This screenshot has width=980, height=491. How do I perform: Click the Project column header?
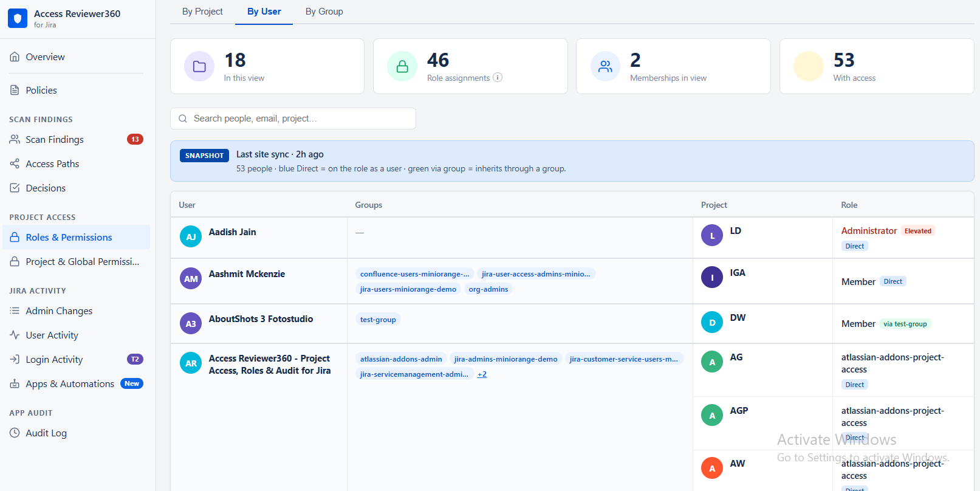coord(714,205)
